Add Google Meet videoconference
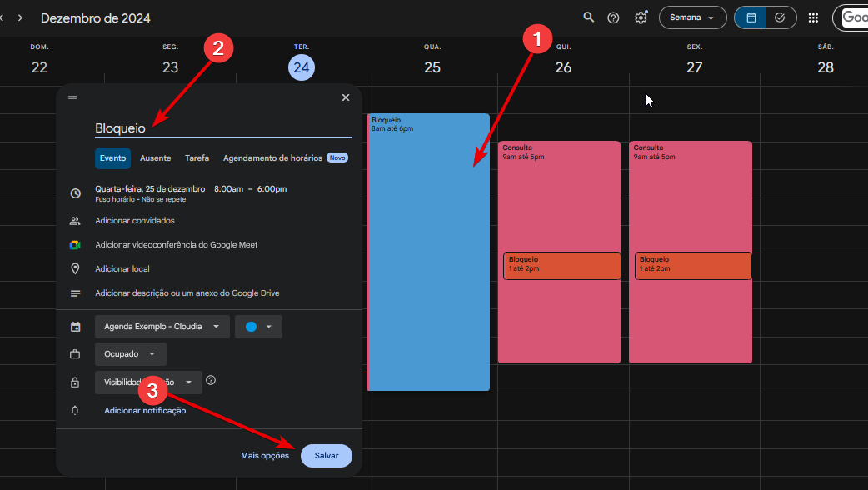This screenshot has width=868, height=490. point(176,245)
